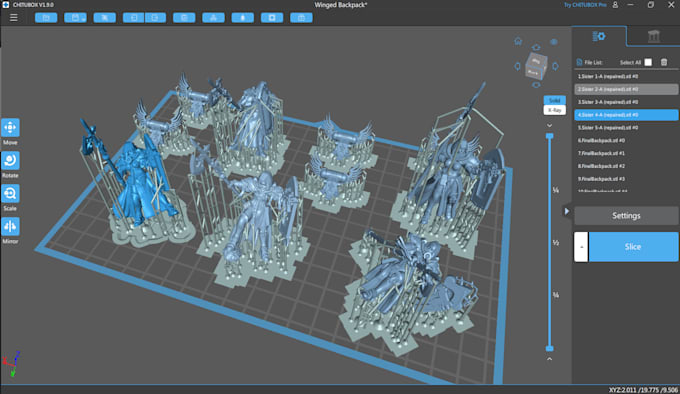Viewport: 680px width, 394px height.
Task: Click the Clone/copy model toolbar icon
Action: click(184, 18)
